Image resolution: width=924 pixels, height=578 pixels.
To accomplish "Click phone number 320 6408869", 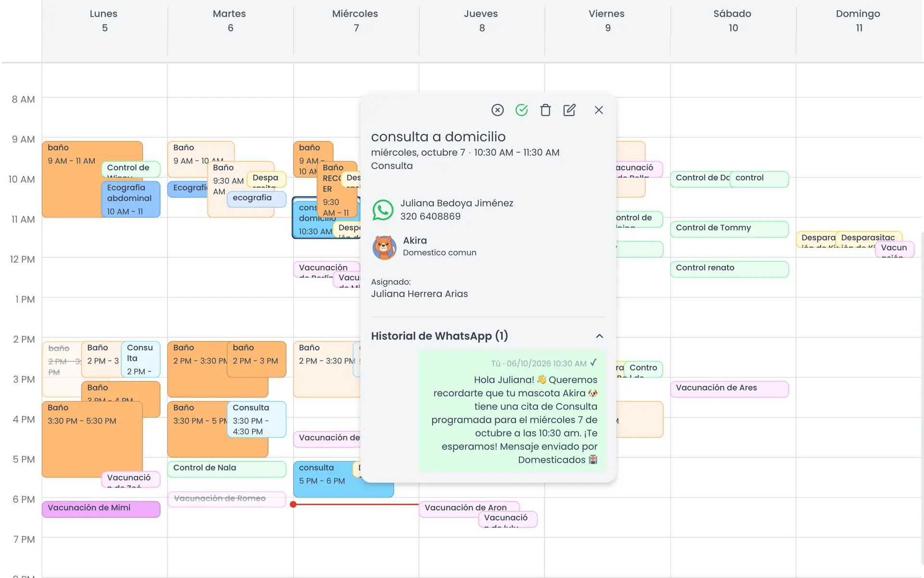I will coord(430,217).
